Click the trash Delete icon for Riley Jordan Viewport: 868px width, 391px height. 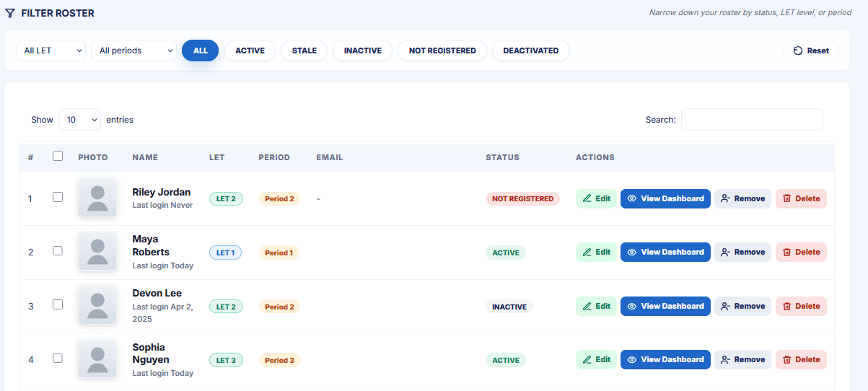click(787, 198)
